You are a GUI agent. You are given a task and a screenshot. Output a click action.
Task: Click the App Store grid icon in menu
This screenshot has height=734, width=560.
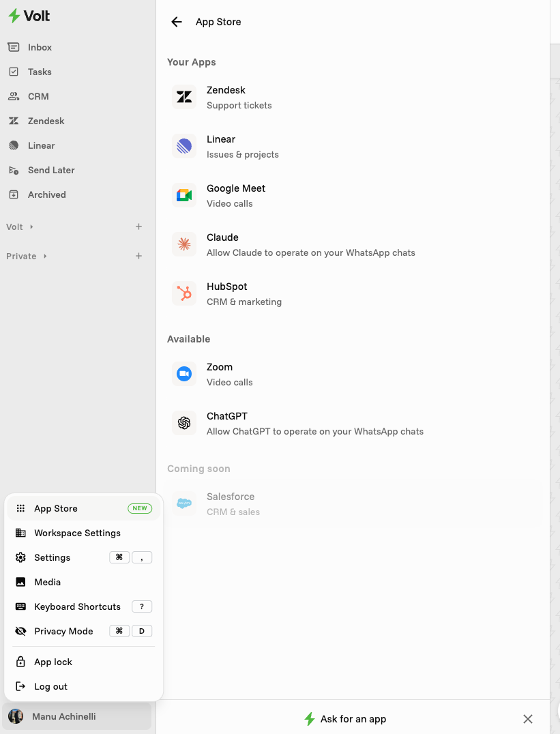point(20,508)
